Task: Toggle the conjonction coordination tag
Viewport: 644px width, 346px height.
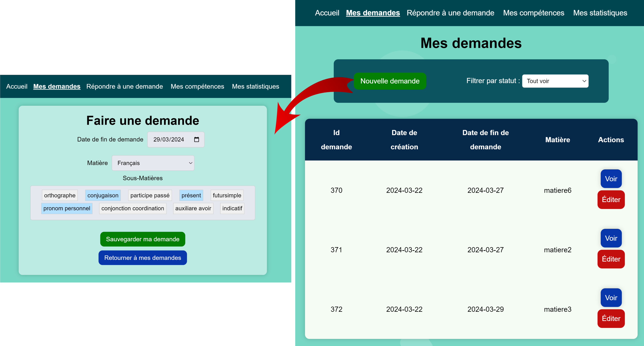Action: (133, 208)
